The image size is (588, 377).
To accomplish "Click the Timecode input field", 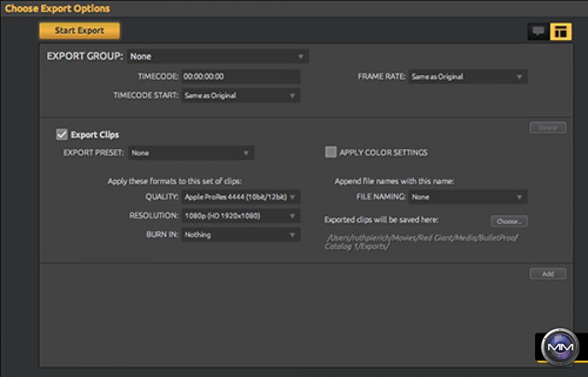I will tap(240, 76).
